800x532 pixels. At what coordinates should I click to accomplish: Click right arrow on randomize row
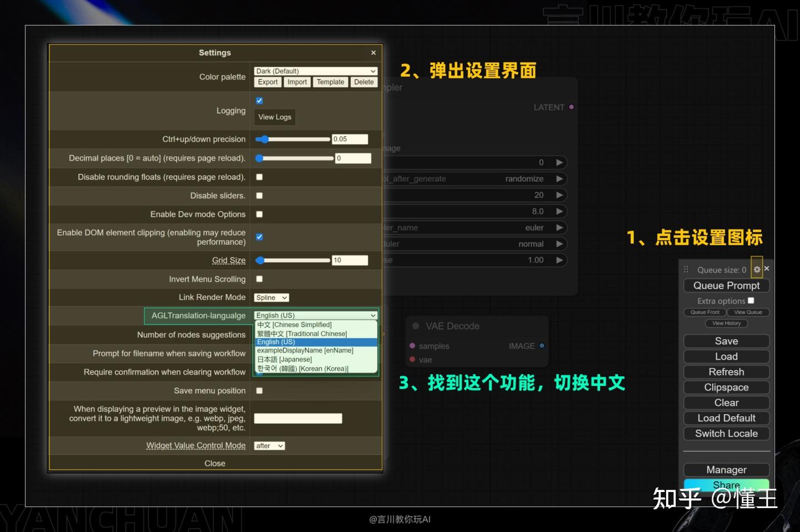coord(559,179)
